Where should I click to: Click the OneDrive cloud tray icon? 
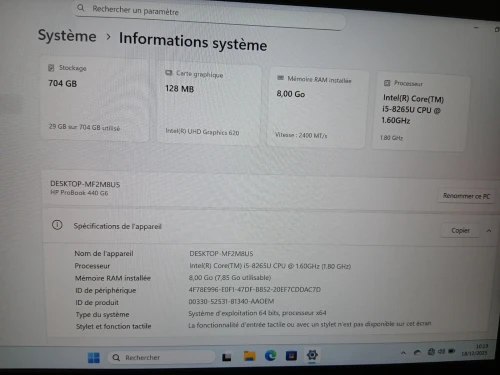417,352
